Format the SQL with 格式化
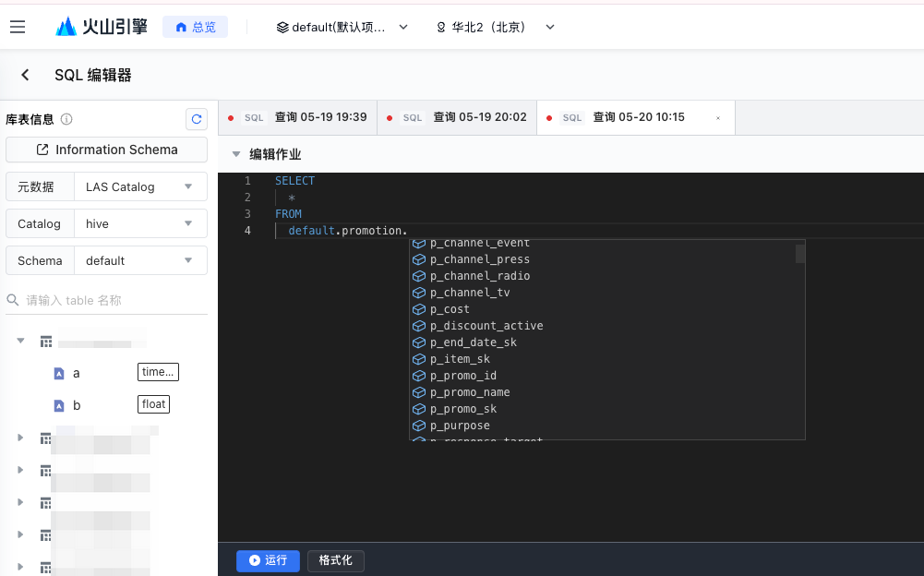This screenshot has width=924, height=576. click(x=336, y=560)
